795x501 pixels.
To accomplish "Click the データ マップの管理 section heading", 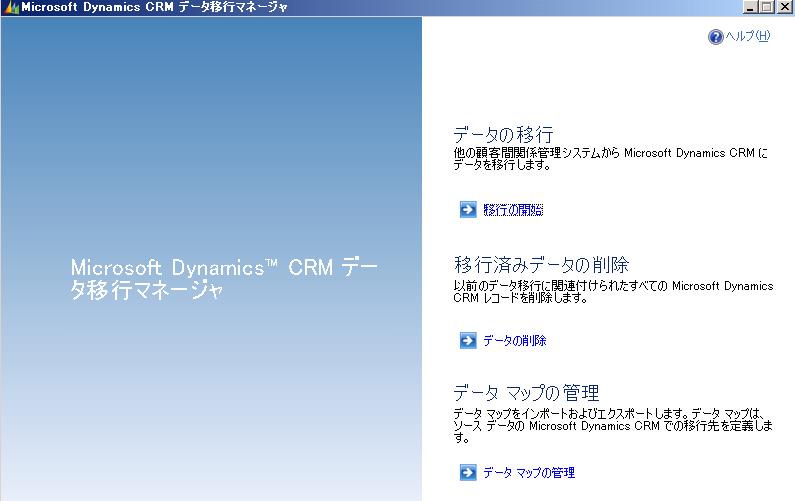I will coord(526,393).
